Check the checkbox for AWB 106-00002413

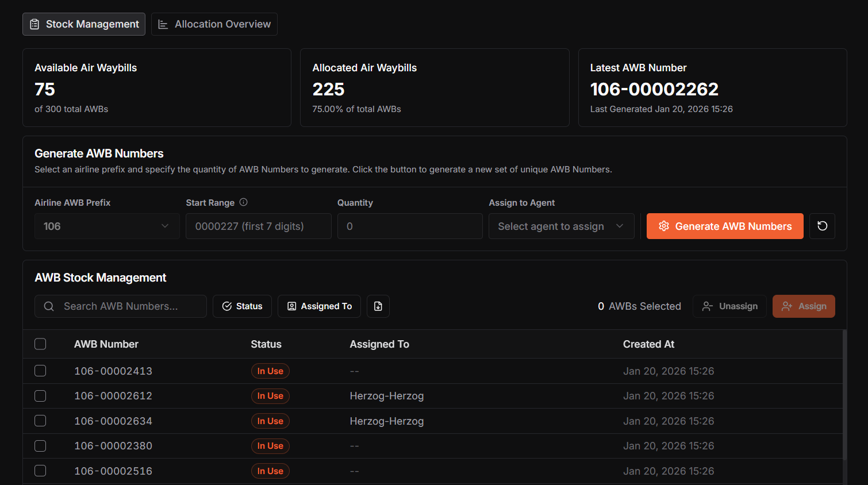pos(40,371)
